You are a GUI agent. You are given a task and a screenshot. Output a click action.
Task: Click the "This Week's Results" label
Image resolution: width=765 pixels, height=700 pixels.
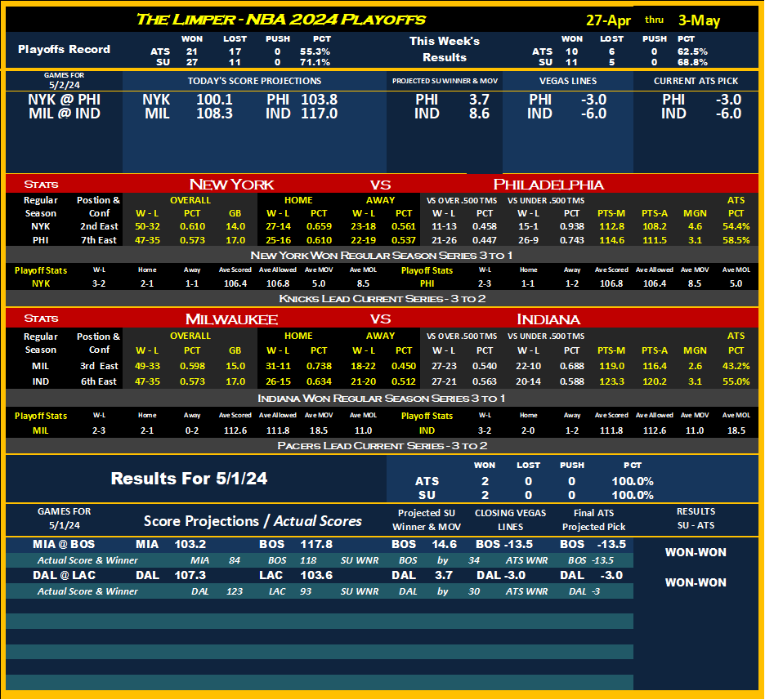pyautogui.click(x=445, y=49)
